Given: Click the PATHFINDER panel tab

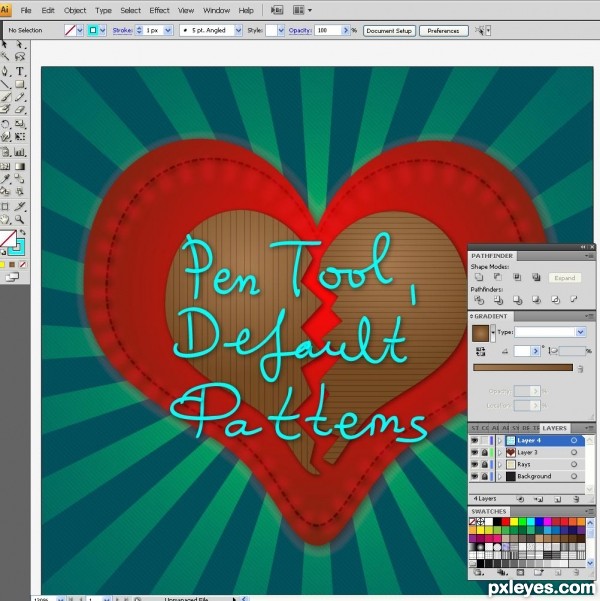Looking at the screenshot, I should coord(492,256).
